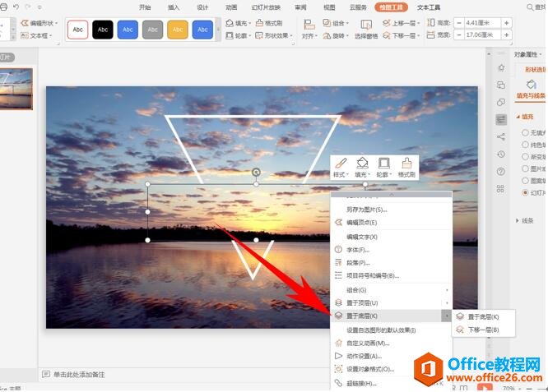Image resolution: width=548 pixels, height=392 pixels.
Task: Open the 编辑形状 (Edit Shape) dropdown
Action: coord(39,23)
